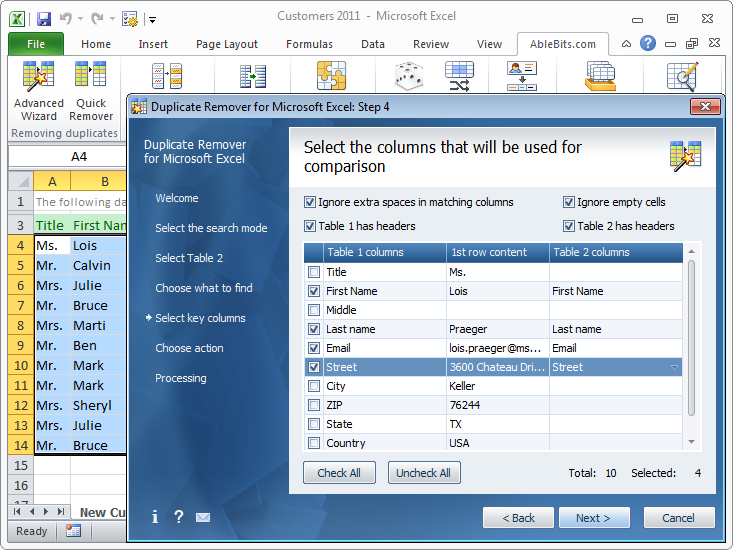The image size is (733, 550).
Task: Click the Save icon in quick access toolbar
Action: (x=44, y=19)
